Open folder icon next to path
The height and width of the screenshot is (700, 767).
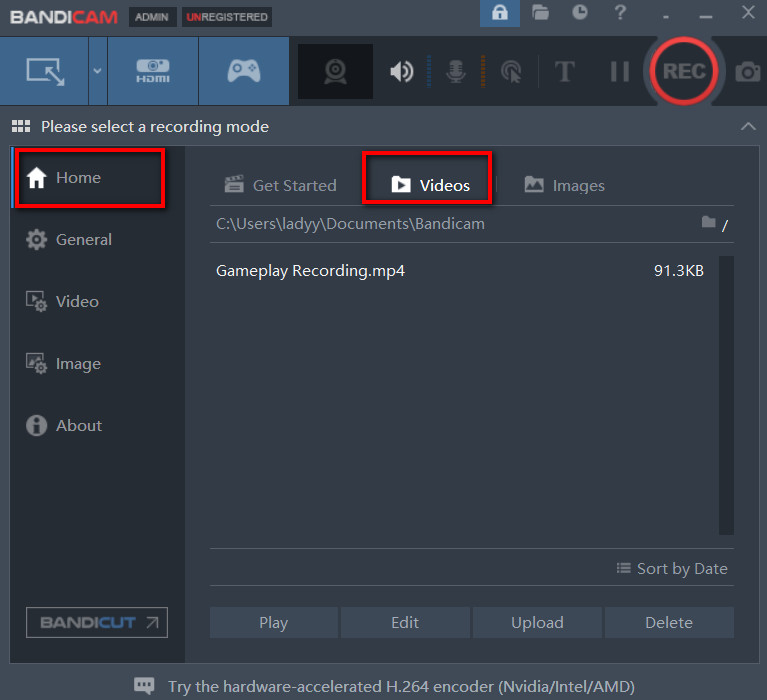708,223
